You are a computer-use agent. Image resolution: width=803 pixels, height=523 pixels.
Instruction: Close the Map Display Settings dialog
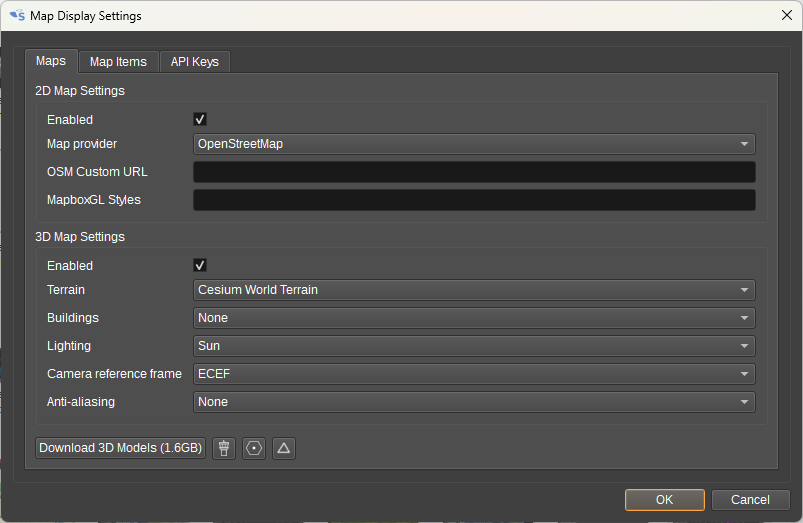coord(787,15)
